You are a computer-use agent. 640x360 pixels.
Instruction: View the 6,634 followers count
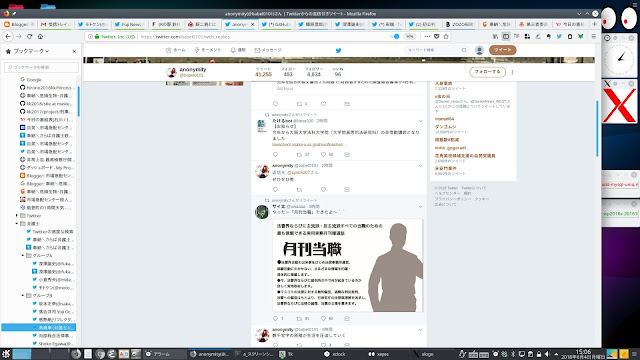point(314,72)
